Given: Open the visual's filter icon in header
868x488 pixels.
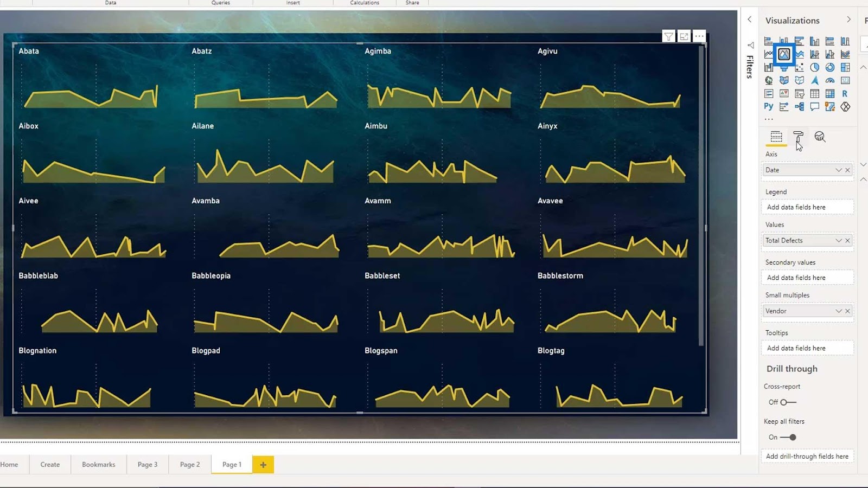Looking at the screenshot, I should tap(669, 36).
